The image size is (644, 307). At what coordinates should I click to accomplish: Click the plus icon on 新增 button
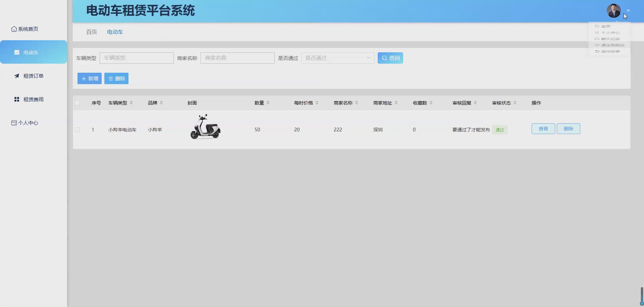[84, 78]
